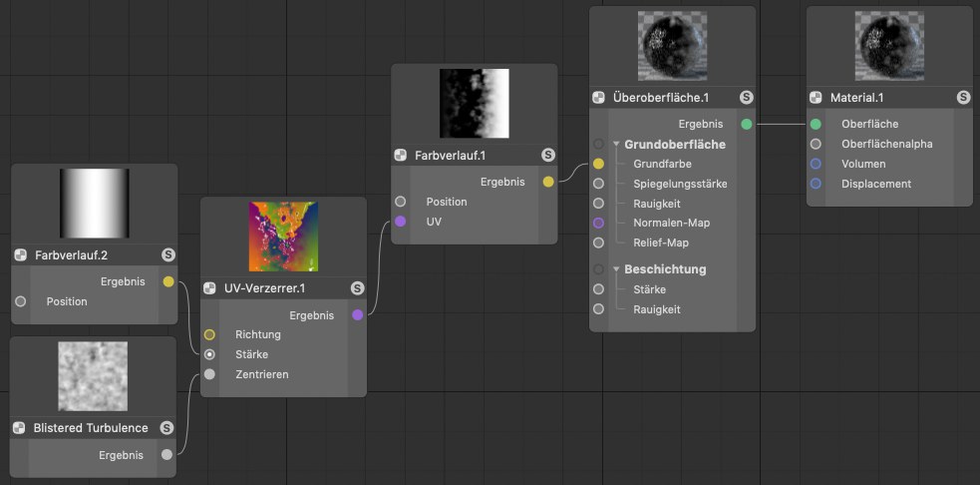The height and width of the screenshot is (485, 980).
Task: Click the Position input port of Farbverlauf.2
Action: click(21, 301)
